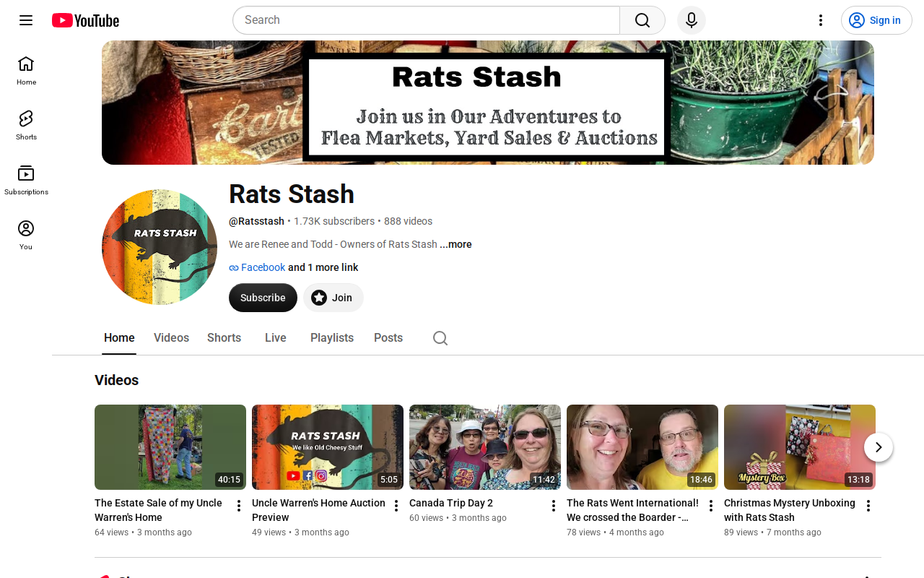Switch to the Live tab

point(276,338)
